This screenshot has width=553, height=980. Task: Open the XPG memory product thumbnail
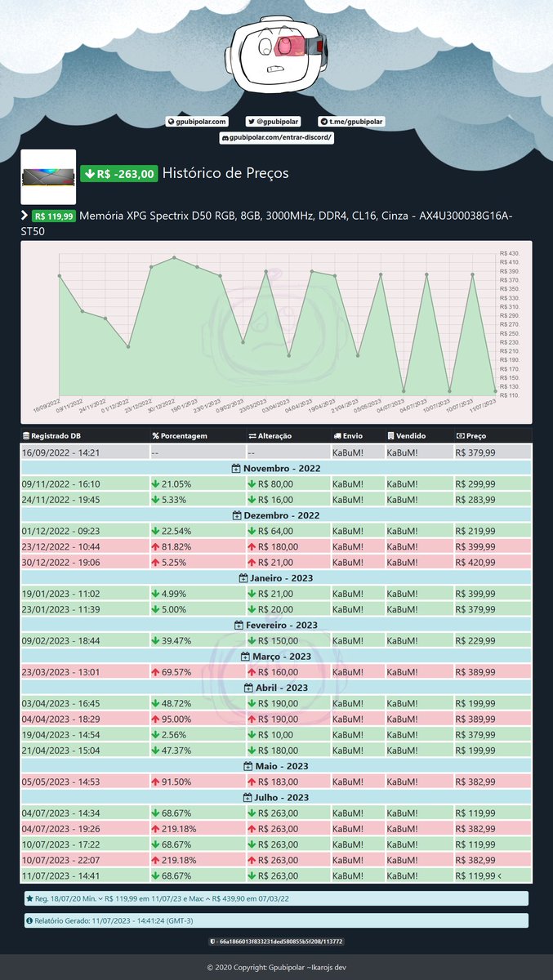(x=48, y=176)
